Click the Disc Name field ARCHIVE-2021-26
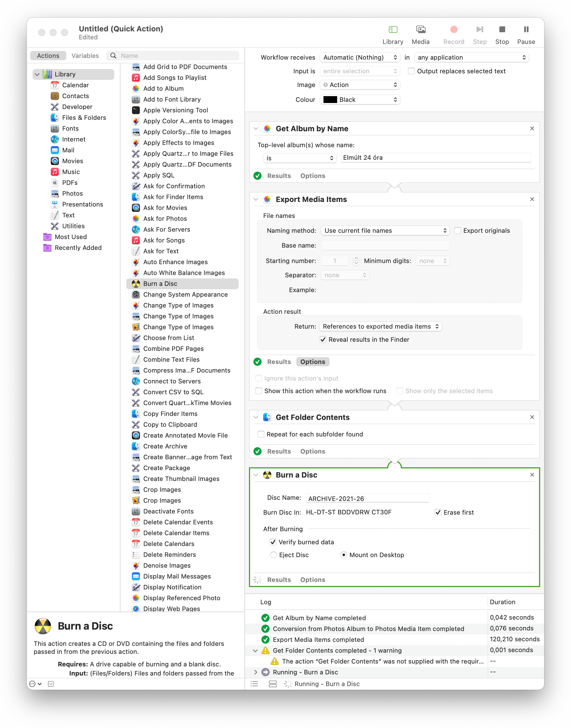 [x=367, y=498]
